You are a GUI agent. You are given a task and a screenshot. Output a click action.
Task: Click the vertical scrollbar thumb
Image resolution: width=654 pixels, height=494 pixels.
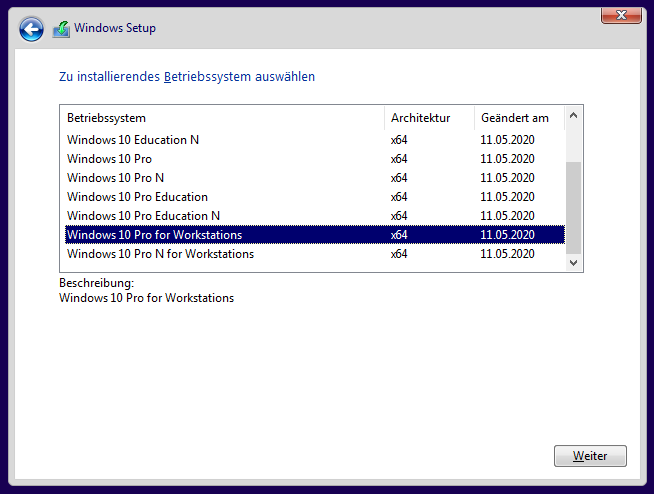(574, 208)
